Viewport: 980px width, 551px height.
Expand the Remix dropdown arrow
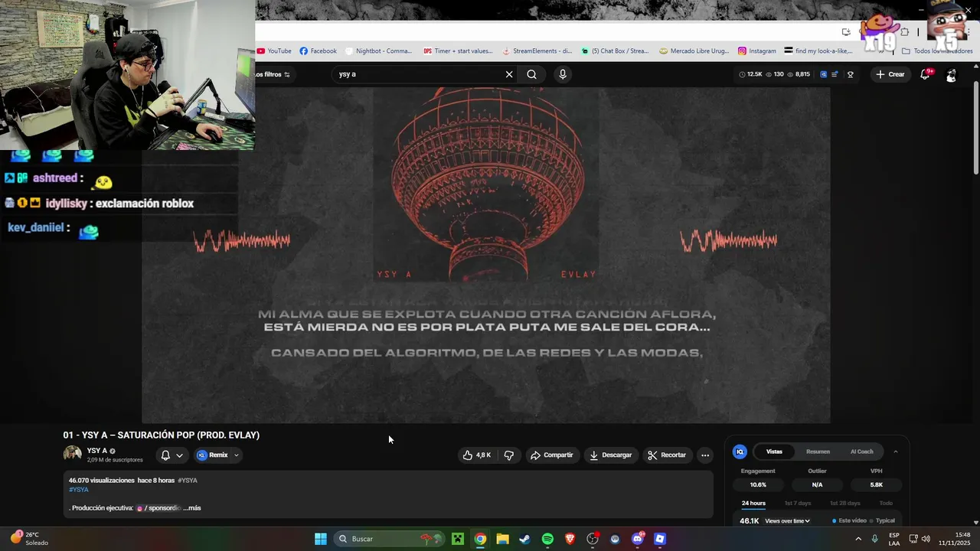click(x=237, y=455)
